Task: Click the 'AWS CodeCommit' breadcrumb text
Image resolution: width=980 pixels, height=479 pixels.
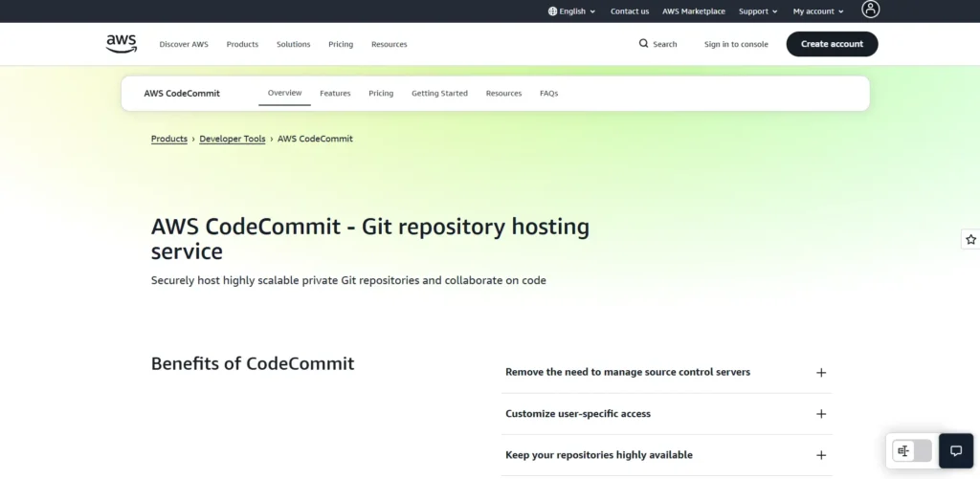Action: pyautogui.click(x=315, y=140)
